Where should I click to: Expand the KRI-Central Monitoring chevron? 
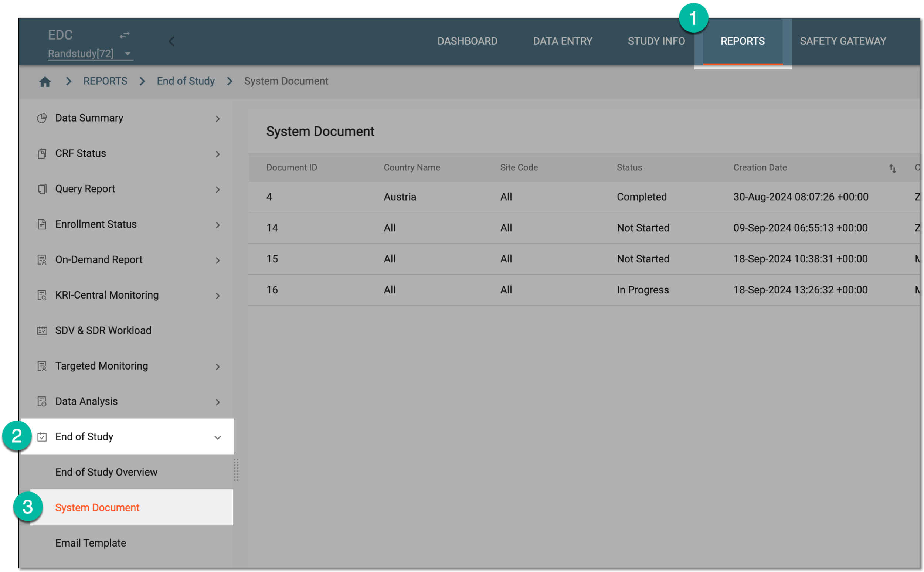coord(218,296)
